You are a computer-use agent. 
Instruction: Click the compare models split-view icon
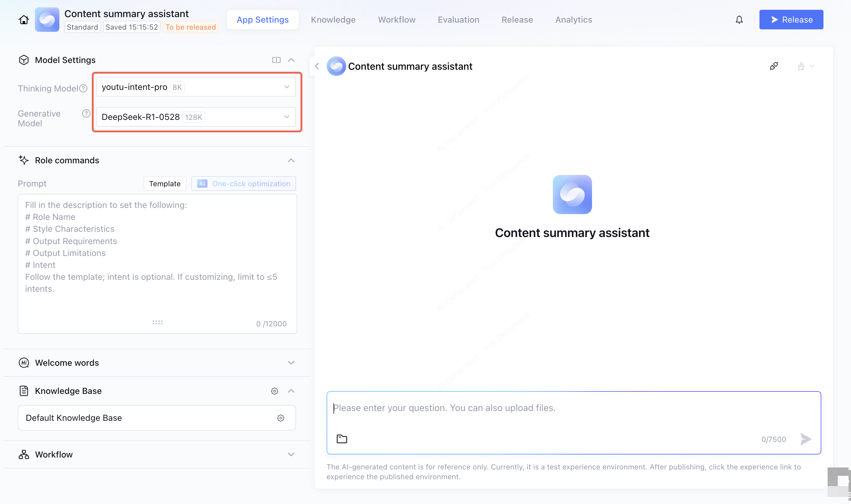click(x=276, y=60)
